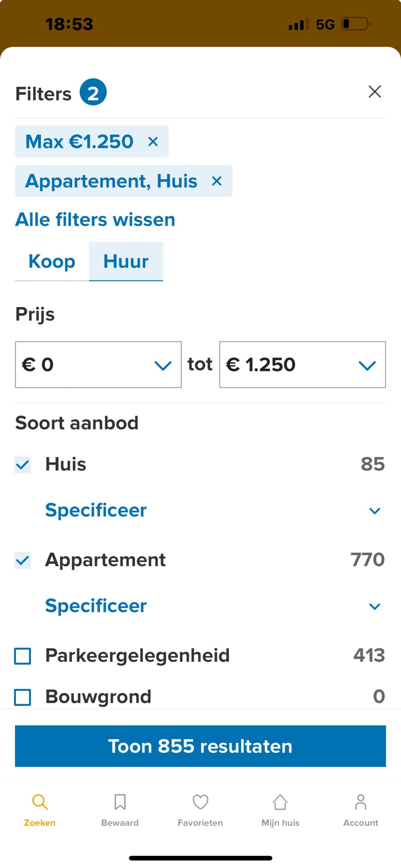Remove the Appartement, Huis filter chip
Screen dimensions: 401x868
pyautogui.click(x=217, y=181)
